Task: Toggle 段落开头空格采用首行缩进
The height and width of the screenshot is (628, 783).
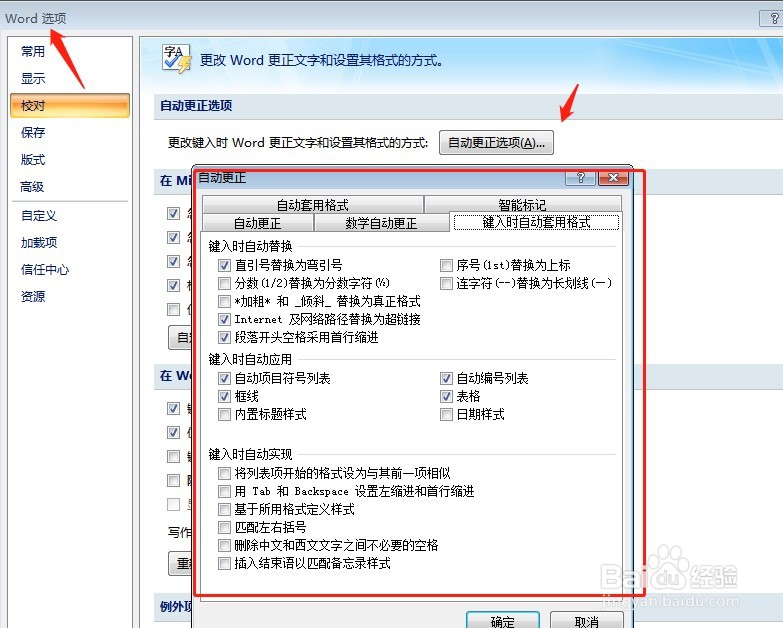Action: [x=224, y=337]
